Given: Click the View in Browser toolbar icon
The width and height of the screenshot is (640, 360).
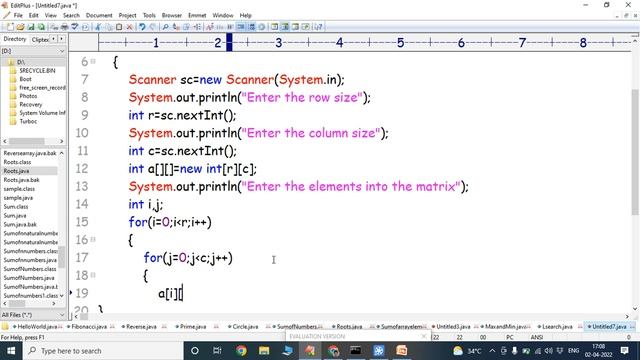Looking at the screenshot, I should (85, 27).
